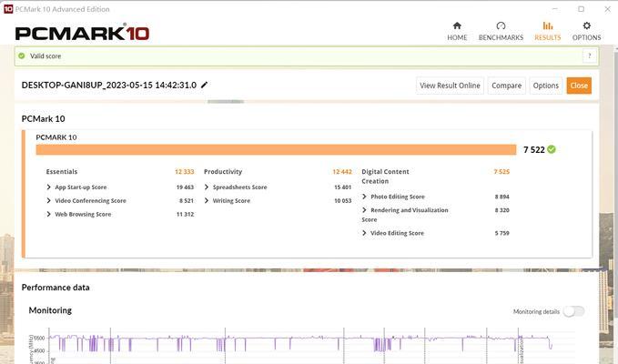
Task: Click the Monitoring heading
Action: [50, 310]
